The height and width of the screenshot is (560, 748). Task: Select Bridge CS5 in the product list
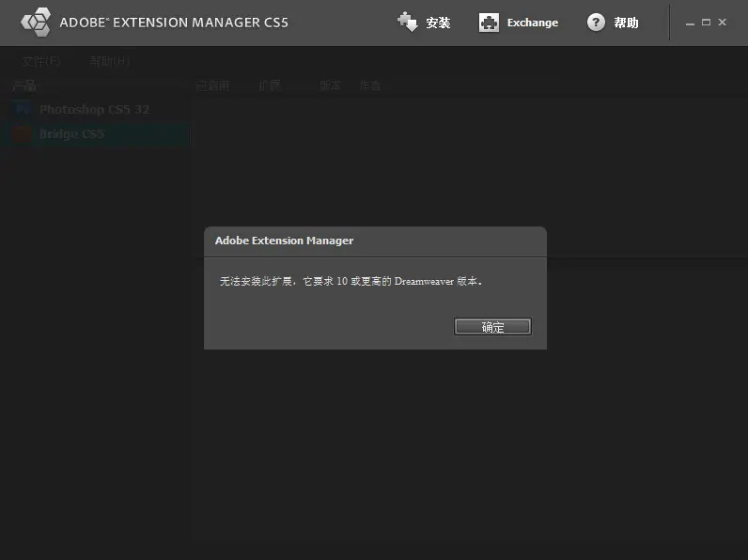pos(95,133)
